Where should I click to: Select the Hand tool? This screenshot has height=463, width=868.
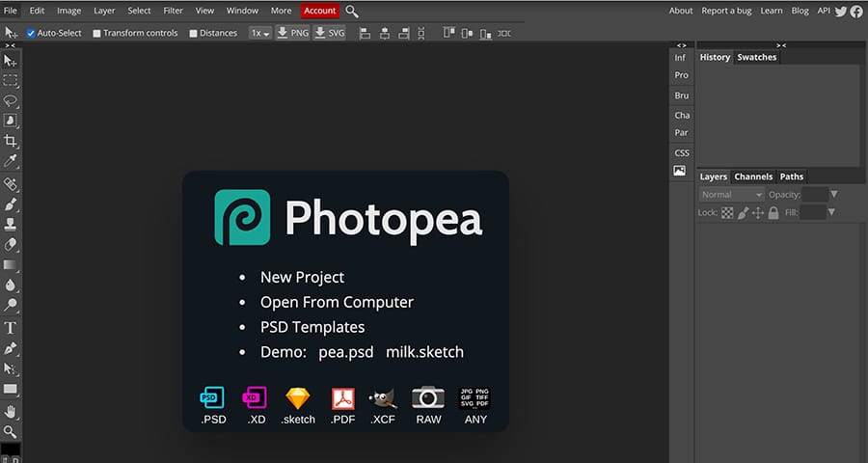point(10,412)
